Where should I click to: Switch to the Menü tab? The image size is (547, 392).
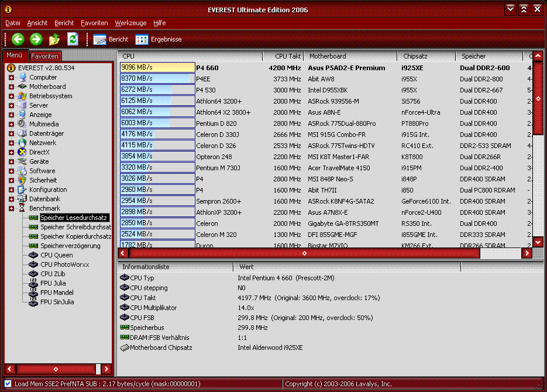click(x=14, y=55)
